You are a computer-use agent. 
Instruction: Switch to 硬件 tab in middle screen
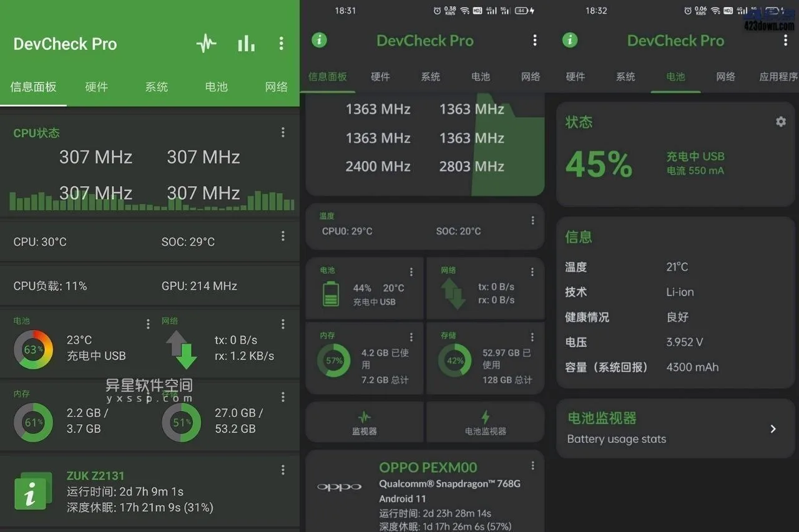pos(380,77)
